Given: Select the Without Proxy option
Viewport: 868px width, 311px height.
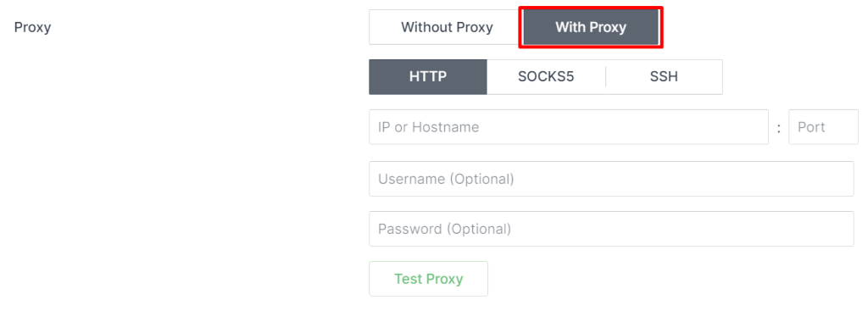Looking at the screenshot, I should tap(446, 27).
